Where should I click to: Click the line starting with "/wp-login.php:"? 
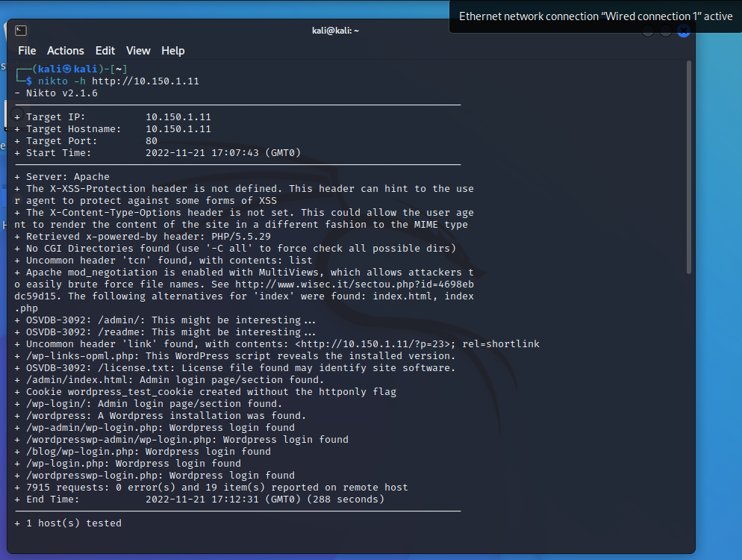pos(128,464)
